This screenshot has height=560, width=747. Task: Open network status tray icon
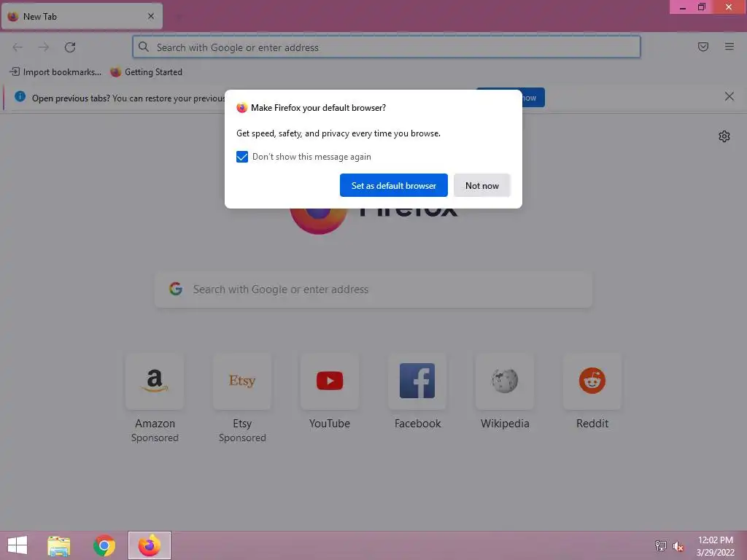click(660, 546)
